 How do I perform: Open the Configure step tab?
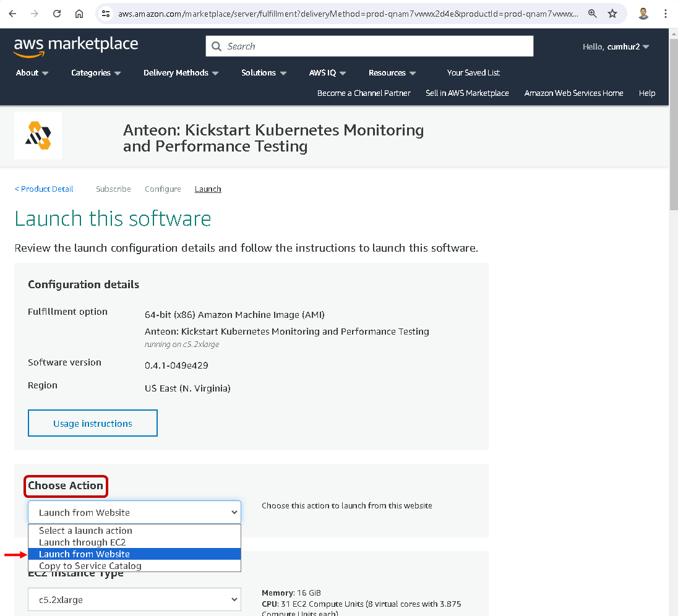pyautogui.click(x=163, y=189)
